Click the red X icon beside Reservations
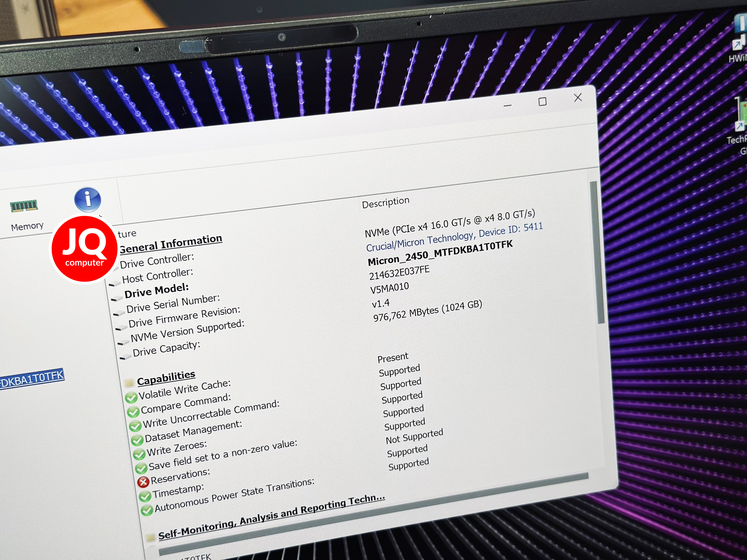Viewport: 747px width, 560px height. 143,482
